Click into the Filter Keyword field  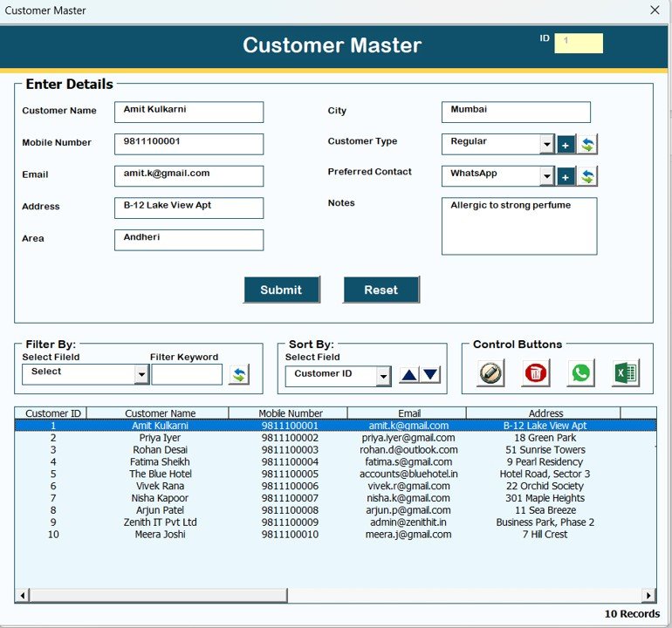[x=187, y=375]
